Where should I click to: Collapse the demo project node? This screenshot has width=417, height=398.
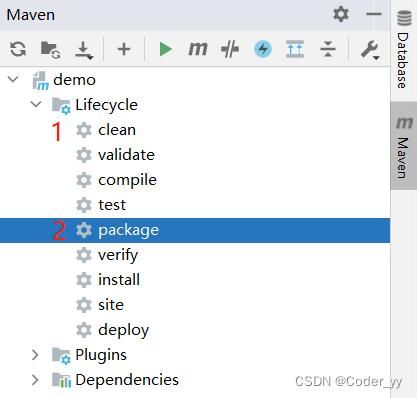(x=13, y=80)
